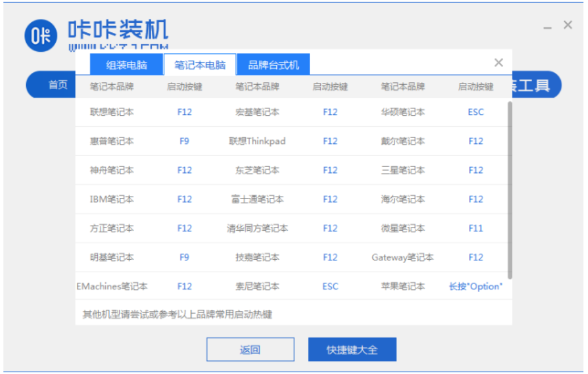Click the 返回 button
Screen dimensions: 588x374
(251, 350)
